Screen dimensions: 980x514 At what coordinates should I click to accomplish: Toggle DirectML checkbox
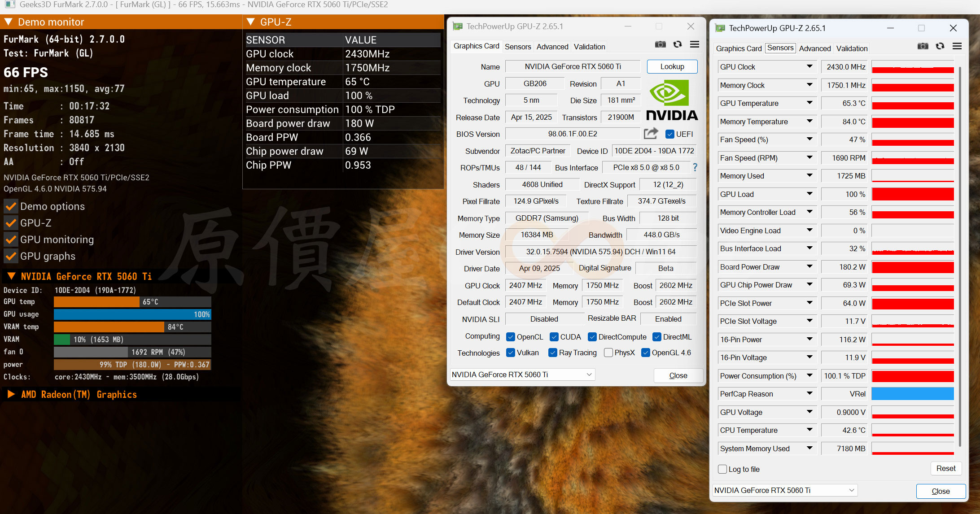(x=656, y=337)
